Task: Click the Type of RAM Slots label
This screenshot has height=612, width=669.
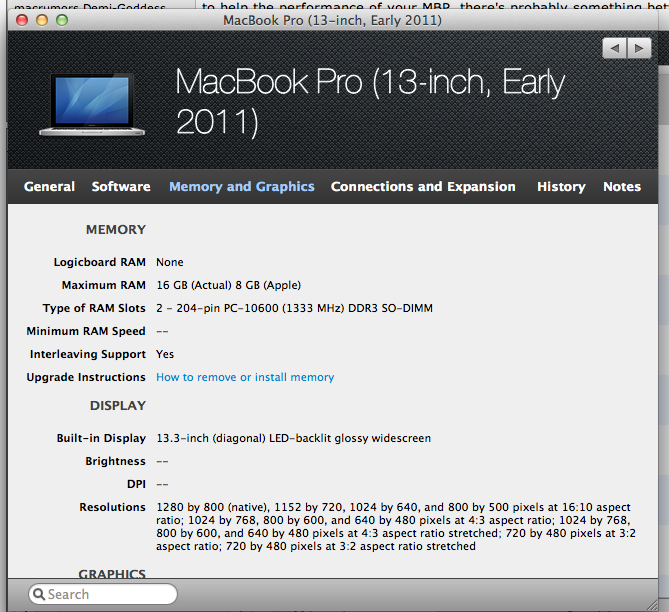Action: pos(94,308)
